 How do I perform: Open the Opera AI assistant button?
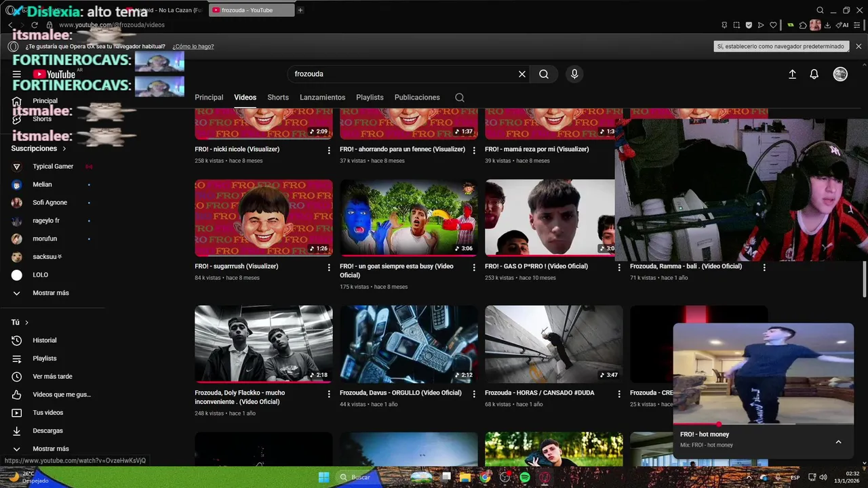point(844,25)
